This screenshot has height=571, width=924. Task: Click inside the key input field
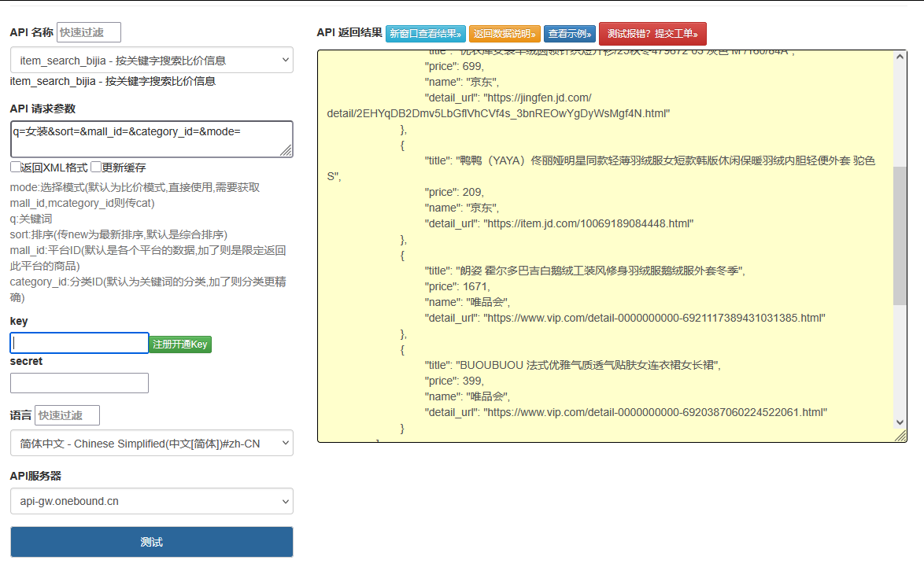click(79, 343)
